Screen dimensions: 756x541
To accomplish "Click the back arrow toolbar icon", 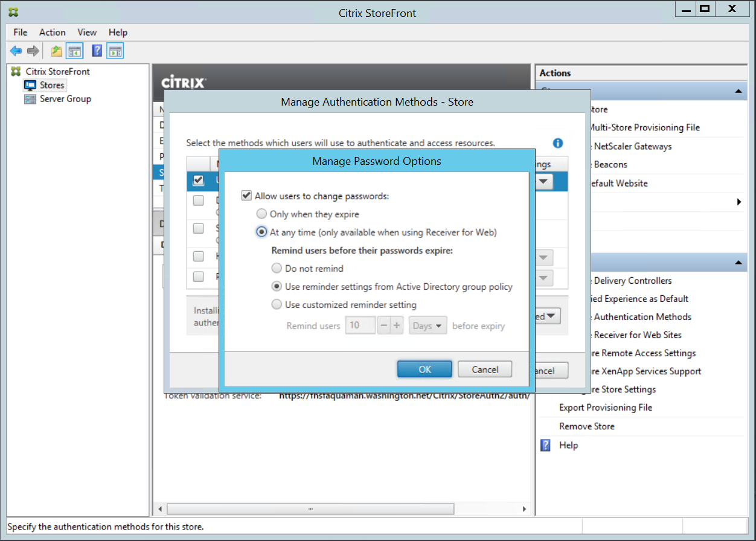I will (x=16, y=51).
